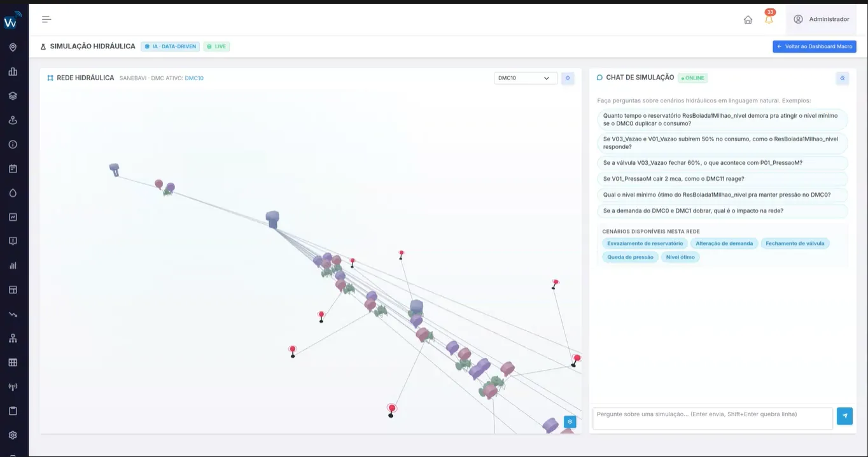The width and height of the screenshot is (868, 457).
Task: Open the stacked layers sidebar icon
Action: (13, 96)
